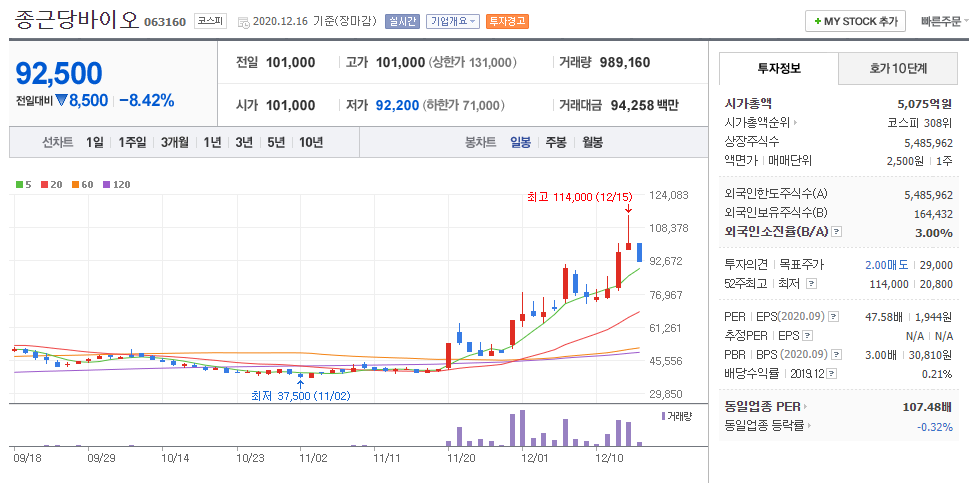The image size is (979, 483).
Task: Select the 1주일 line chart period
Action: coord(132,142)
